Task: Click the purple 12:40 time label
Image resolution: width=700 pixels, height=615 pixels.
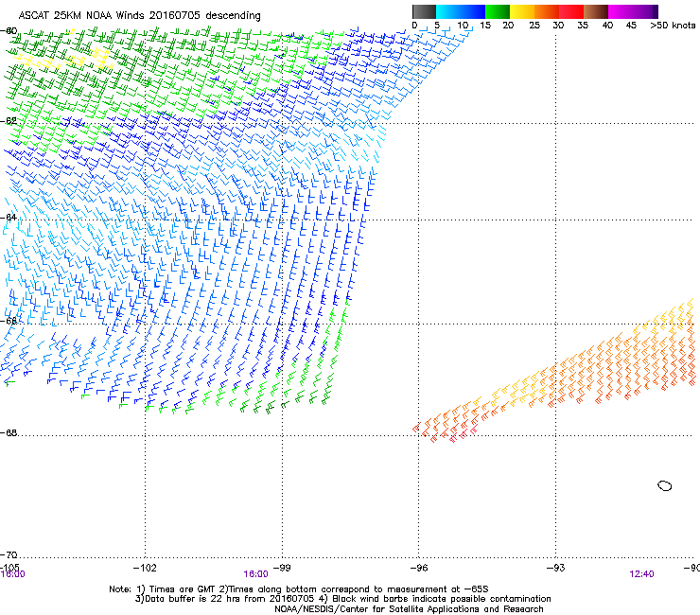Action: [642, 574]
